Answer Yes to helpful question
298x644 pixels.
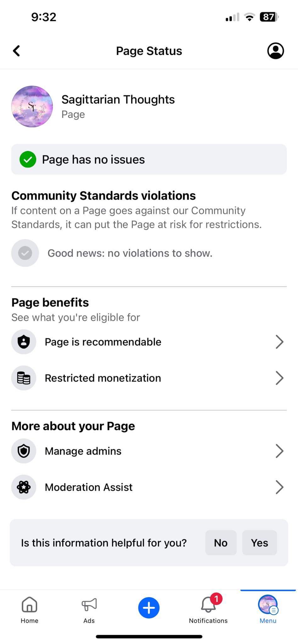pos(259,543)
